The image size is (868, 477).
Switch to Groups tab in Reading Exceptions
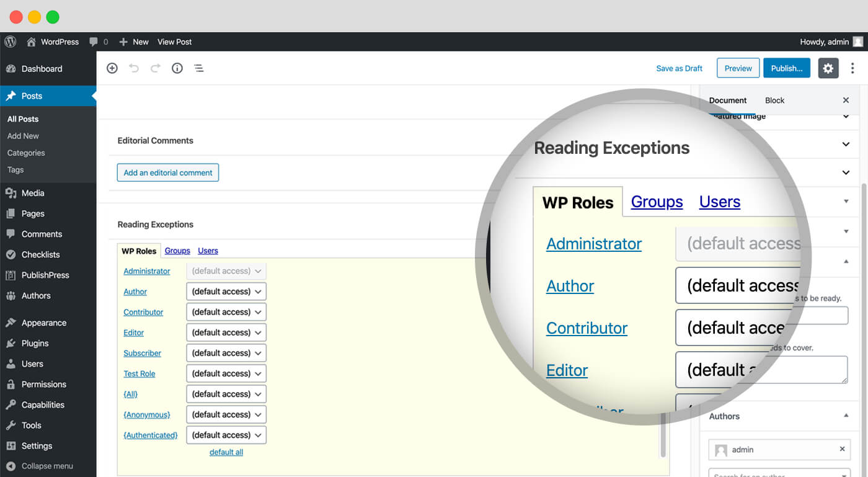click(x=177, y=251)
